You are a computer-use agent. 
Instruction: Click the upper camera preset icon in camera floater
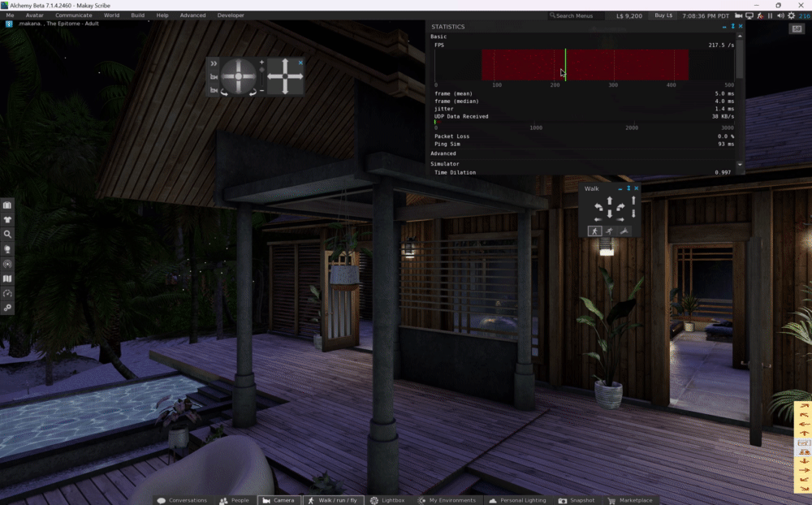[x=214, y=76]
